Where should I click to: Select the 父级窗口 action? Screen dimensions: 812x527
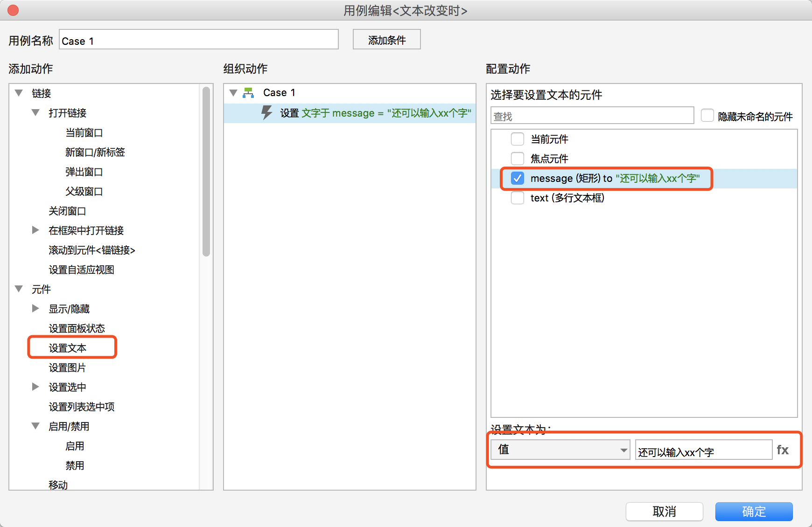[x=84, y=192]
